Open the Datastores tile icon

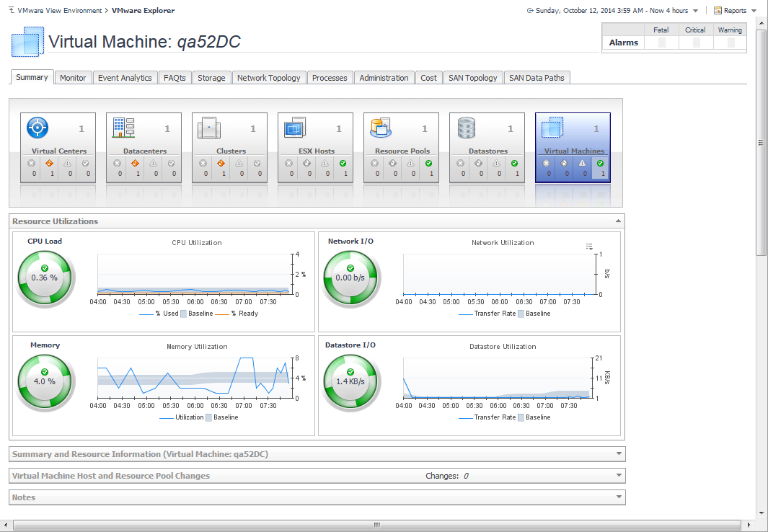pyautogui.click(x=467, y=128)
